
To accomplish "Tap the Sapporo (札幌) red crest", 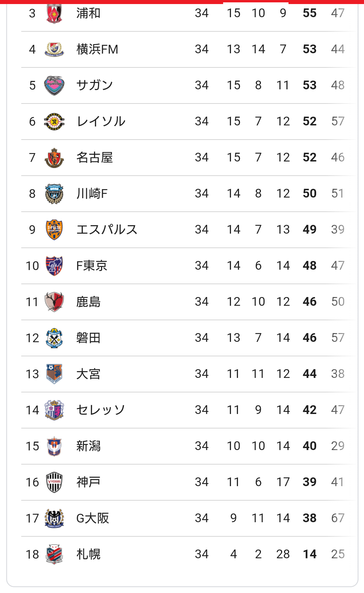I will pyautogui.click(x=54, y=554).
